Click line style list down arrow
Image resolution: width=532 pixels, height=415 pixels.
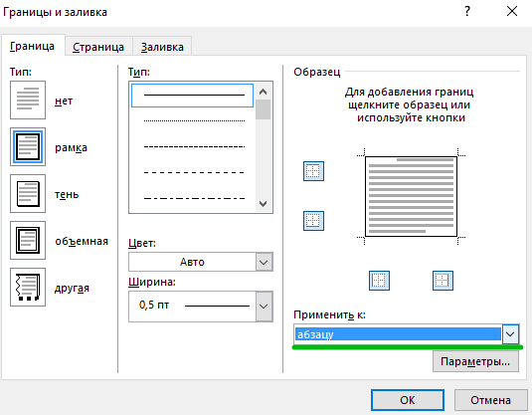point(263,204)
